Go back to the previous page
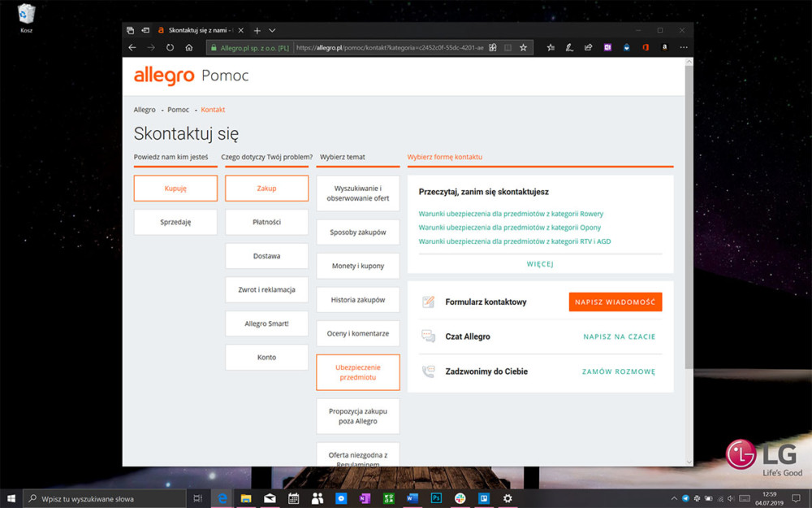This screenshot has height=508, width=812. coord(132,48)
